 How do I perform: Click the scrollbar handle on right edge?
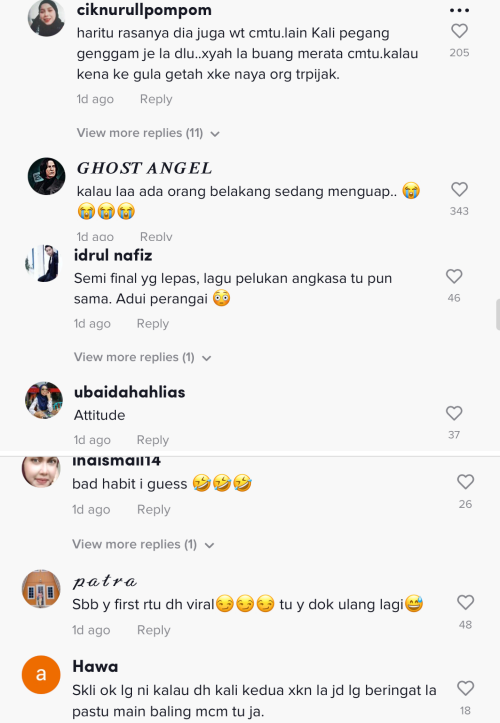coord(498,314)
